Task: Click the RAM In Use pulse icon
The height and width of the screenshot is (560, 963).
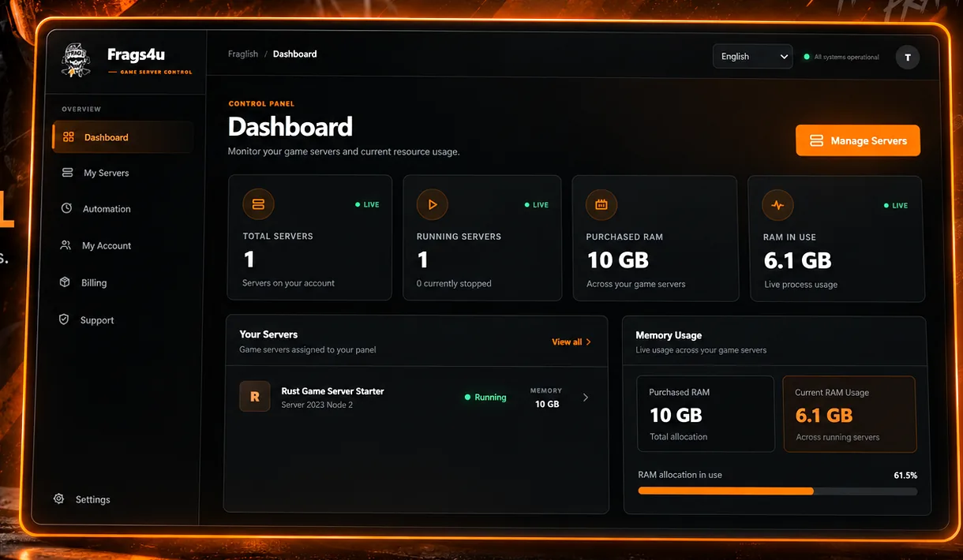Action: [x=778, y=205]
